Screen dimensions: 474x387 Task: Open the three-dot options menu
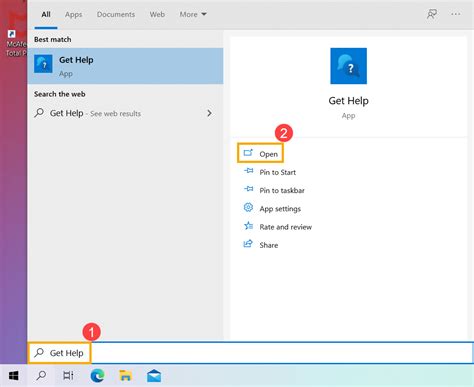click(x=456, y=14)
